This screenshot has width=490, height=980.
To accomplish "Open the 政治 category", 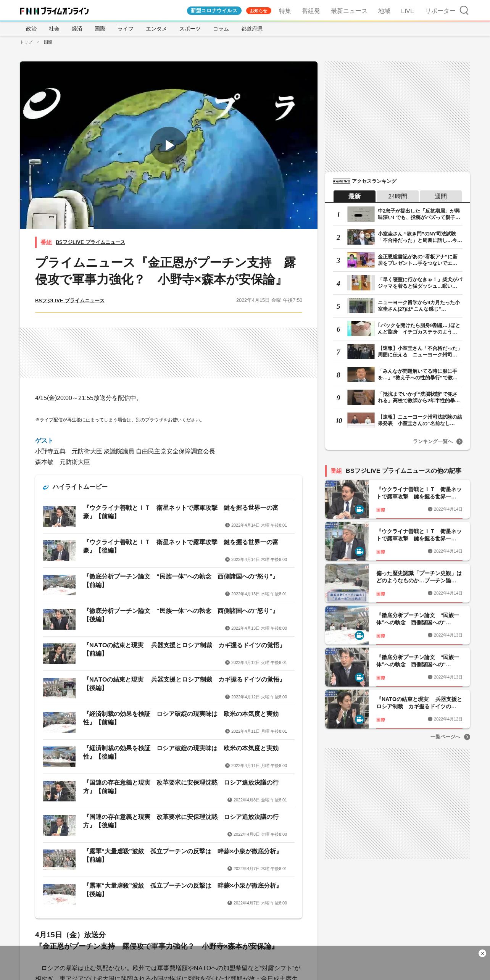I will point(31,29).
